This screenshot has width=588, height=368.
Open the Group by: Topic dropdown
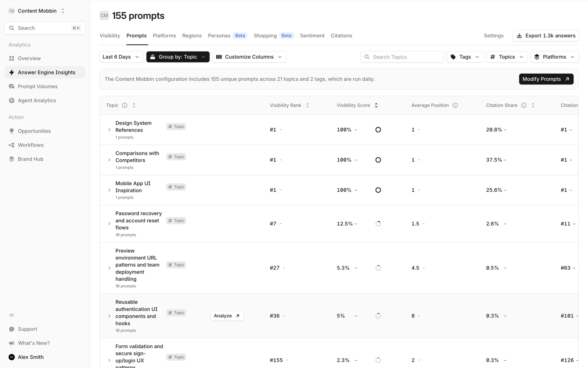[x=178, y=57]
